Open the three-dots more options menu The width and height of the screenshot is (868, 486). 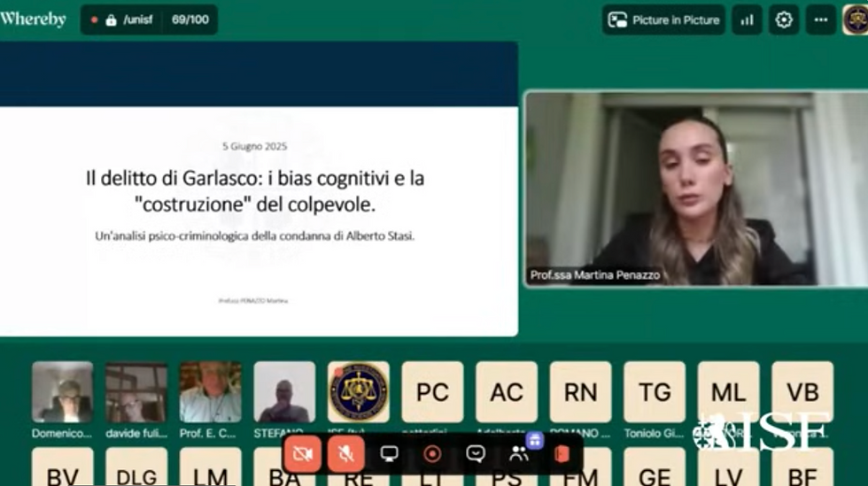point(820,20)
